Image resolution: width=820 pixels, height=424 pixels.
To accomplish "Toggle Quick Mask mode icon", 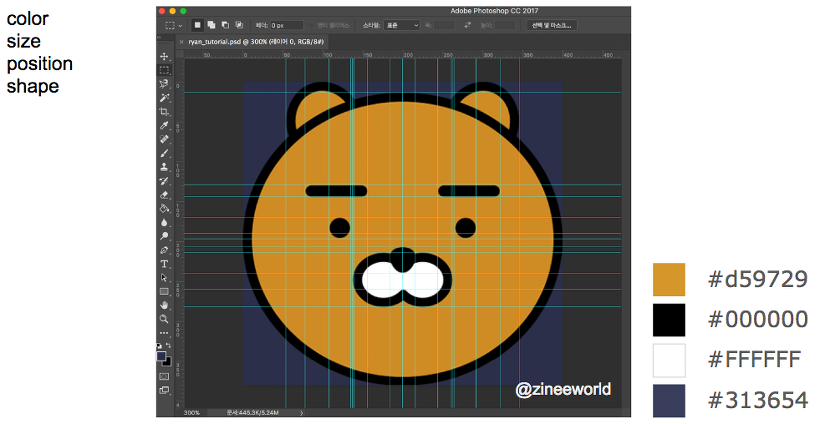I will 164,376.
